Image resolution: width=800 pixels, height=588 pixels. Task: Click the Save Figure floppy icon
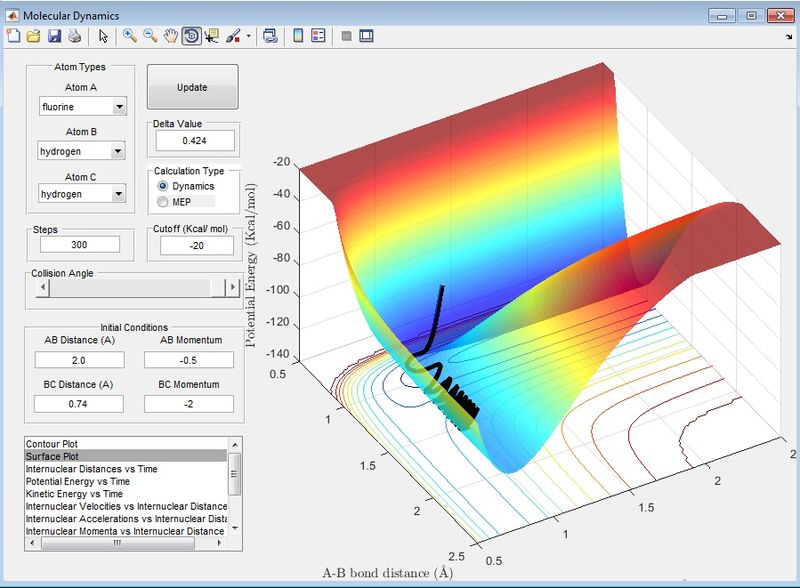(x=53, y=36)
